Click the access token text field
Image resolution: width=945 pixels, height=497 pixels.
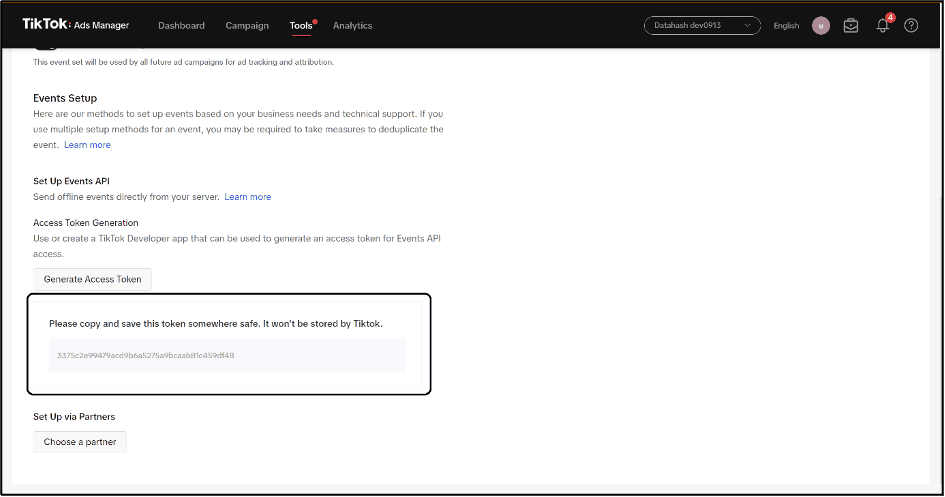click(227, 355)
